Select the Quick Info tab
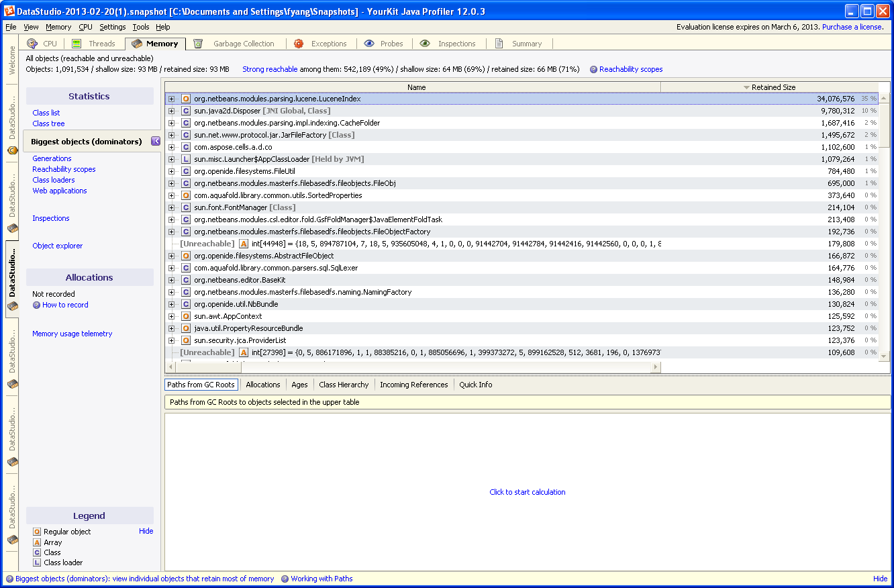Viewport: 894px width, 588px height. coord(476,385)
